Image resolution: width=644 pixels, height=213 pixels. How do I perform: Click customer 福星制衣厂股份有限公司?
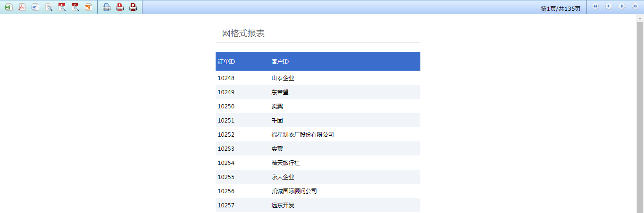click(303, 134)
